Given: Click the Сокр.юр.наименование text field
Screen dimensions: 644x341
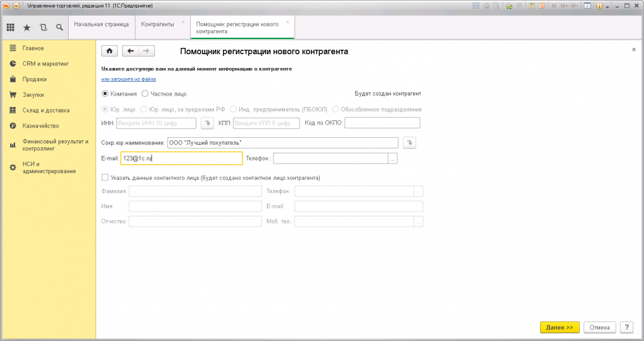Looking at the screenshot, I should pyautogui.click(x=283, y=143).
